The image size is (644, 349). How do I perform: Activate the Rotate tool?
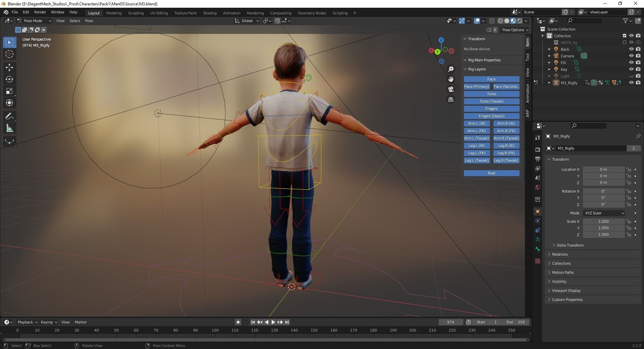(9, 79)
